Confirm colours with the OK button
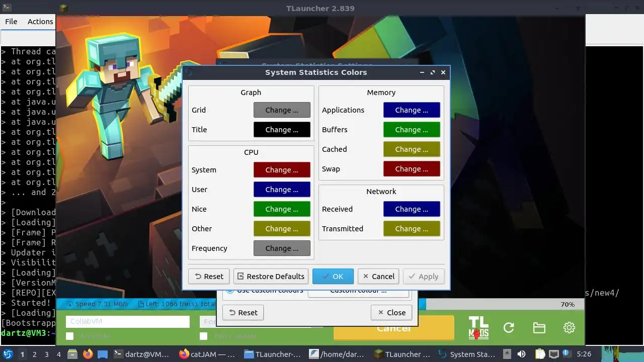644x362 pixels. [333, 277]
